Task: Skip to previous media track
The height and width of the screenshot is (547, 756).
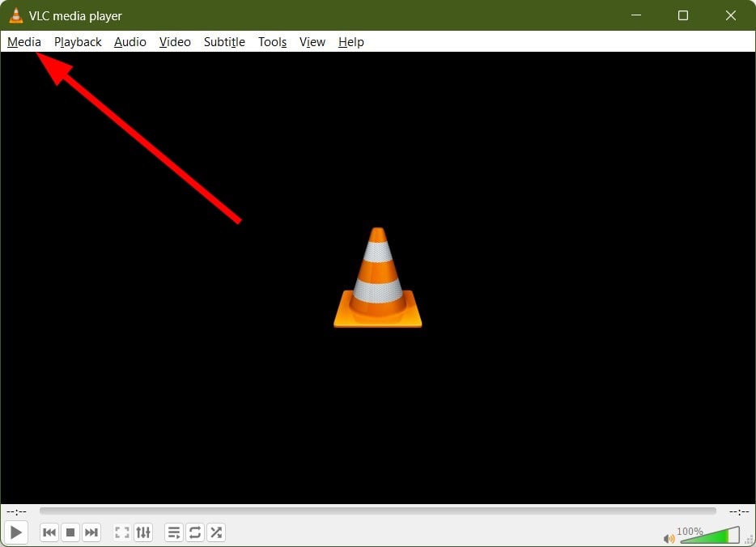Action: [x=49, y=532]
